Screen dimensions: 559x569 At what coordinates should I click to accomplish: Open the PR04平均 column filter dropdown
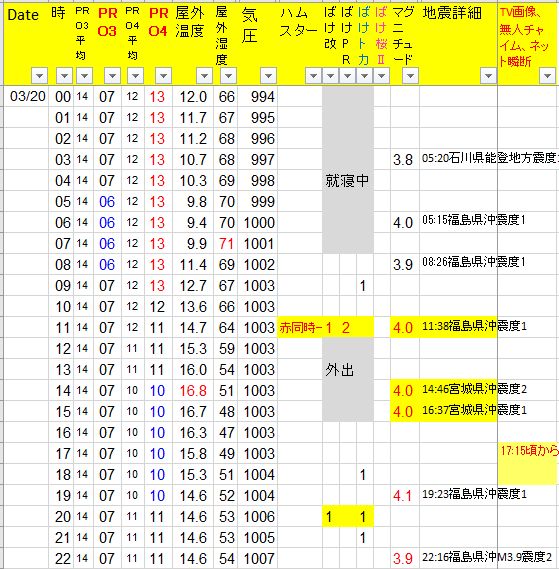pyautogui.click(x=135, y=76)
